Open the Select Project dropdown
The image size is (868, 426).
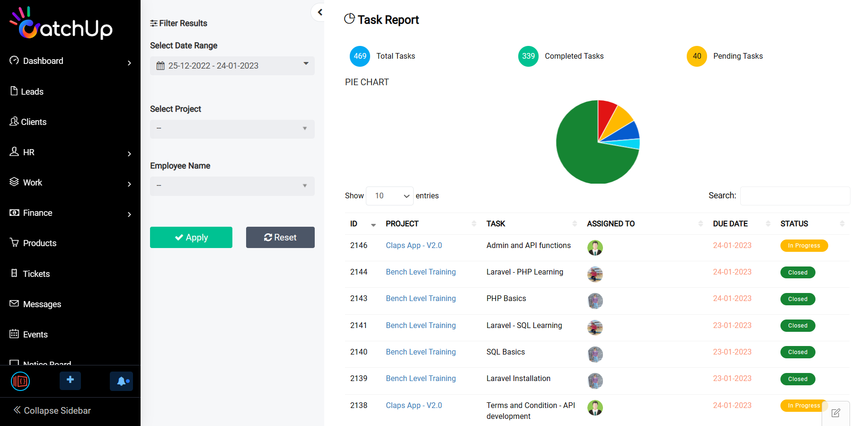232,129
